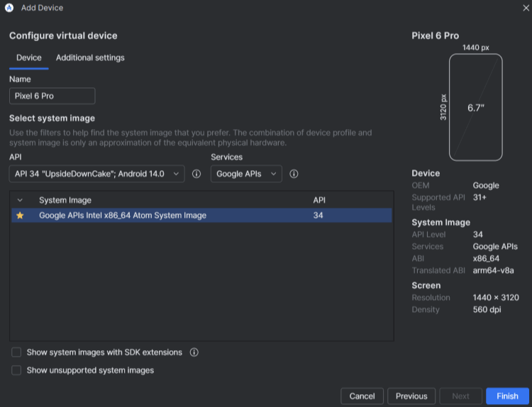This screenshot has height=407, width=532.
Task: Click the star icon on system image row
Action: click(20, 216)
